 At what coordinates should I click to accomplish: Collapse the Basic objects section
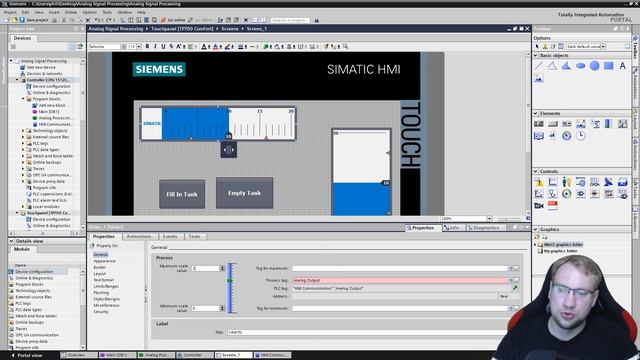click(x=536, y=55)
